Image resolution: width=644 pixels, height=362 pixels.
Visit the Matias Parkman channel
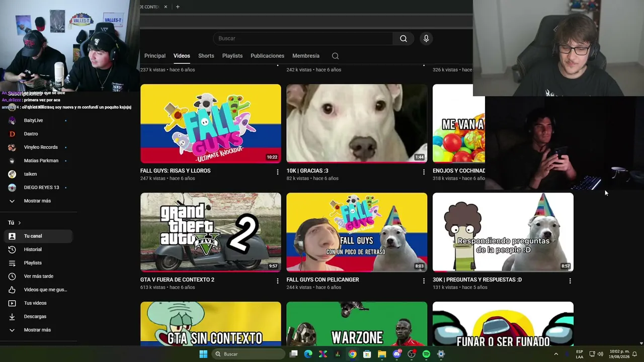click(39, 160)
